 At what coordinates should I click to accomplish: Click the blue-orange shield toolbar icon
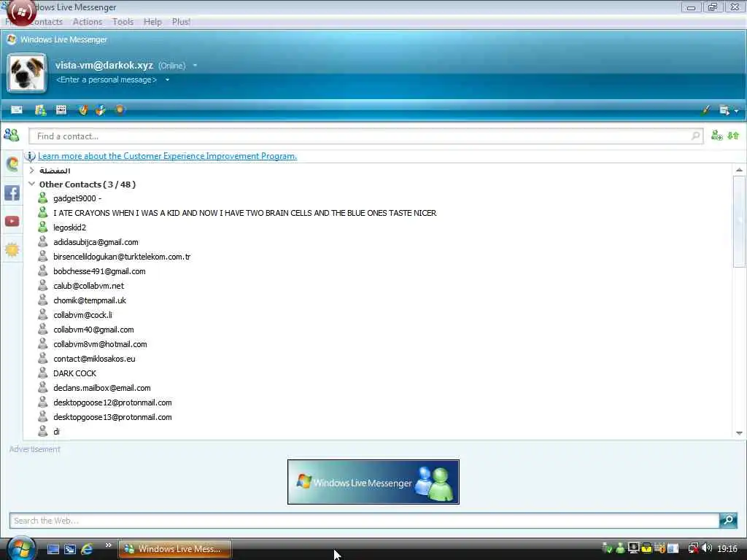click(101, 110)
